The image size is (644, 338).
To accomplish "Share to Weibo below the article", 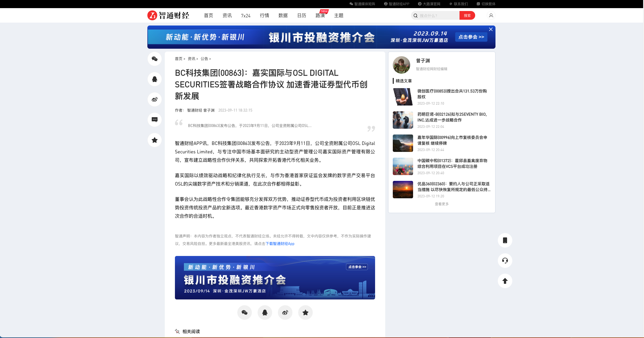I will click(x=285, y=312).
